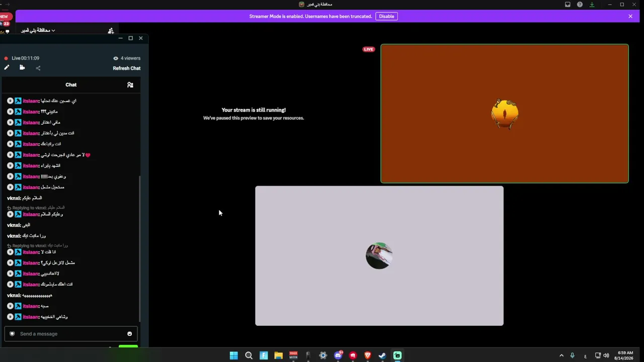Click the green Kick app taskbar icon
This screenshot has width=644, height=362.
click(x=397, y=355)
